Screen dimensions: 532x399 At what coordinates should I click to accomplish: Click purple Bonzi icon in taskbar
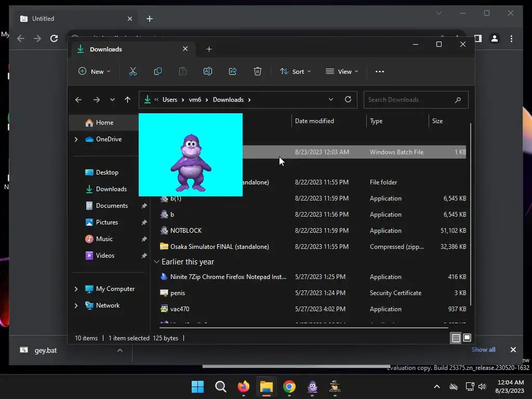point(312,387)
